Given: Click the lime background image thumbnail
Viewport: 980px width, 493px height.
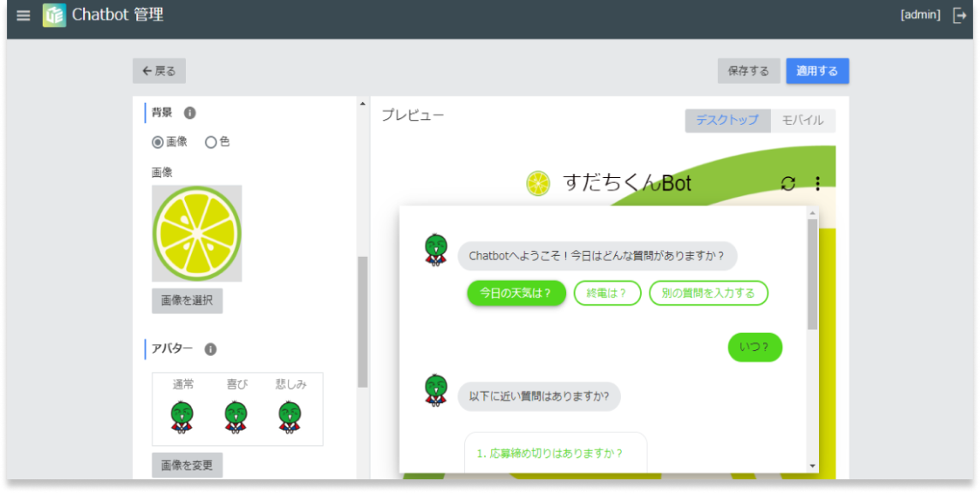Looking at the screenshot, I should tap(196, 231).
